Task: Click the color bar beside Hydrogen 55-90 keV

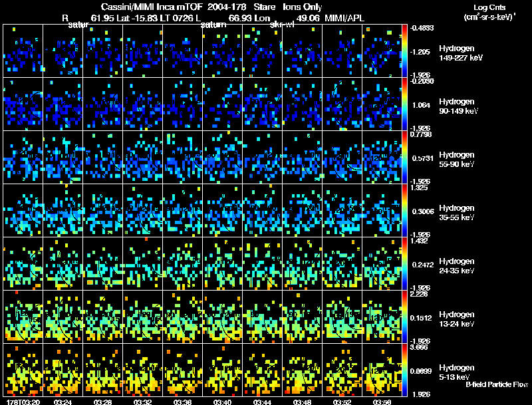Action: [x=406, y=157]
